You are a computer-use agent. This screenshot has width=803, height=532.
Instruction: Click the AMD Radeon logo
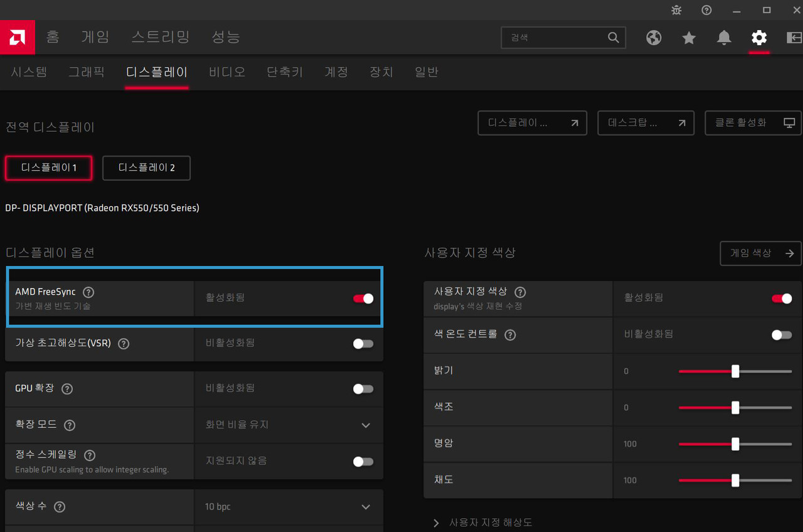click(17, 37)
